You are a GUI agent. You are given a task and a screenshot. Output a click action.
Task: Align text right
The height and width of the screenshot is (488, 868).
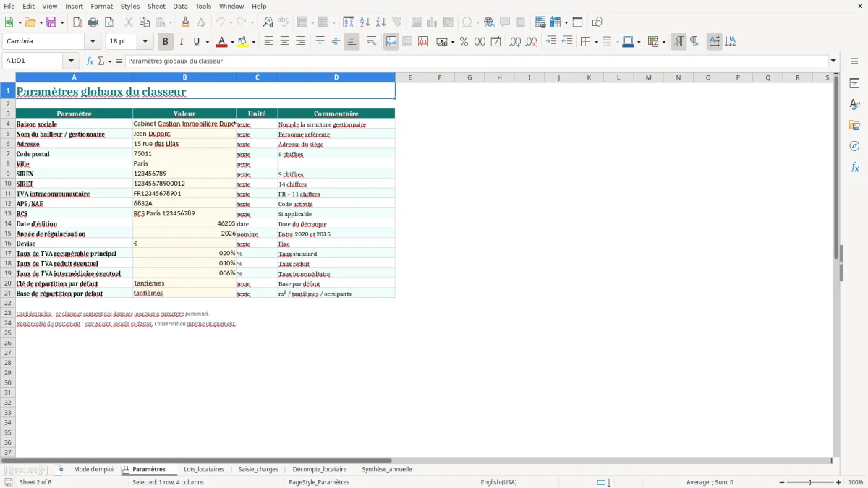[301, 42]
